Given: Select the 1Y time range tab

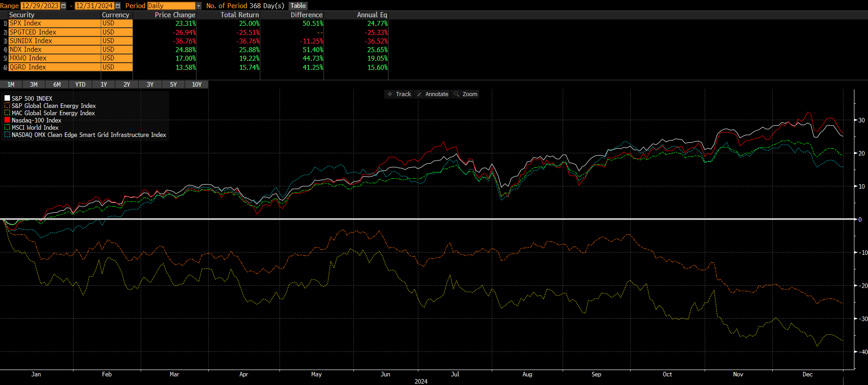Looking at the screenshot, I should point(103,84).
